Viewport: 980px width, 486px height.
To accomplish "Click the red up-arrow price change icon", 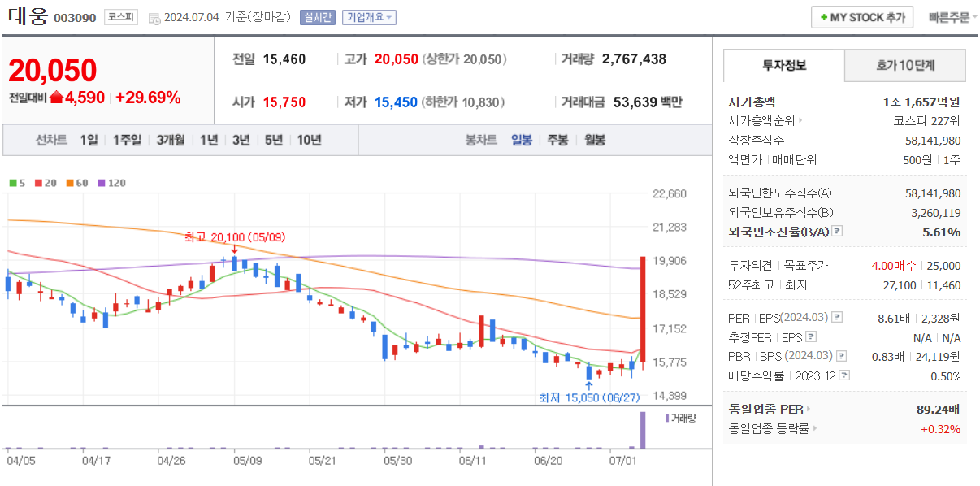I will (56, 98).
